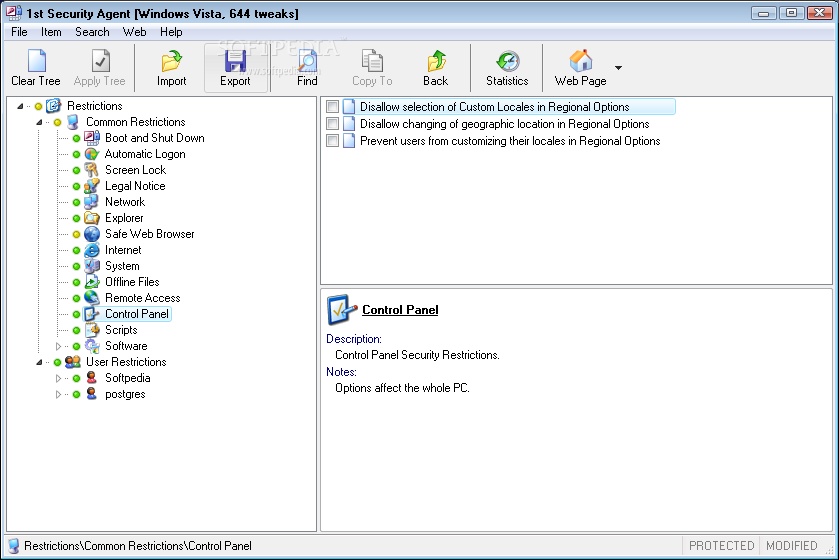Open the Web Page dropdown arrow
This screenshot has height=560, width=839.
pyautogui.click(x=619, y=68)
